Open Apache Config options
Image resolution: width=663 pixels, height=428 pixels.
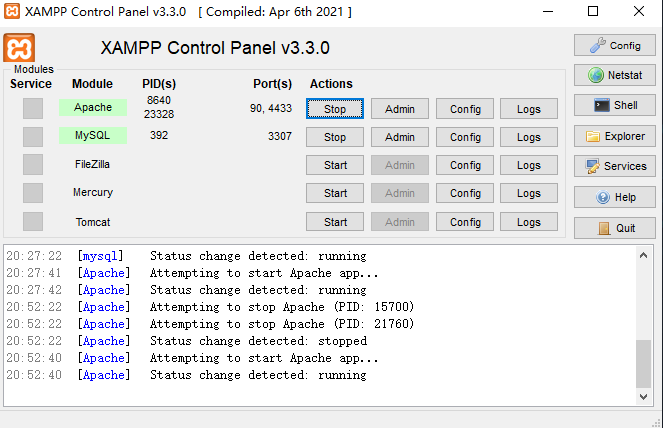click(x=465, y=109)
